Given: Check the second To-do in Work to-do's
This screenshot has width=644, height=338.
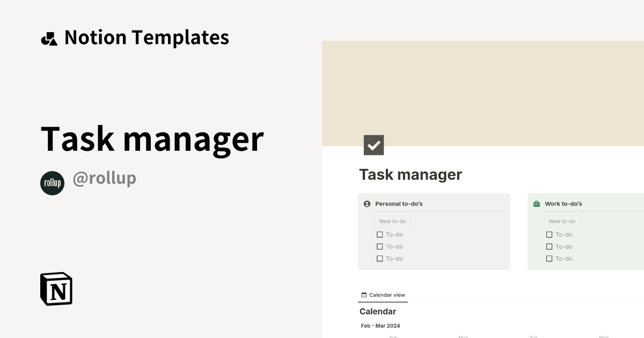Looking at the screenshot, I should [549, 246].
